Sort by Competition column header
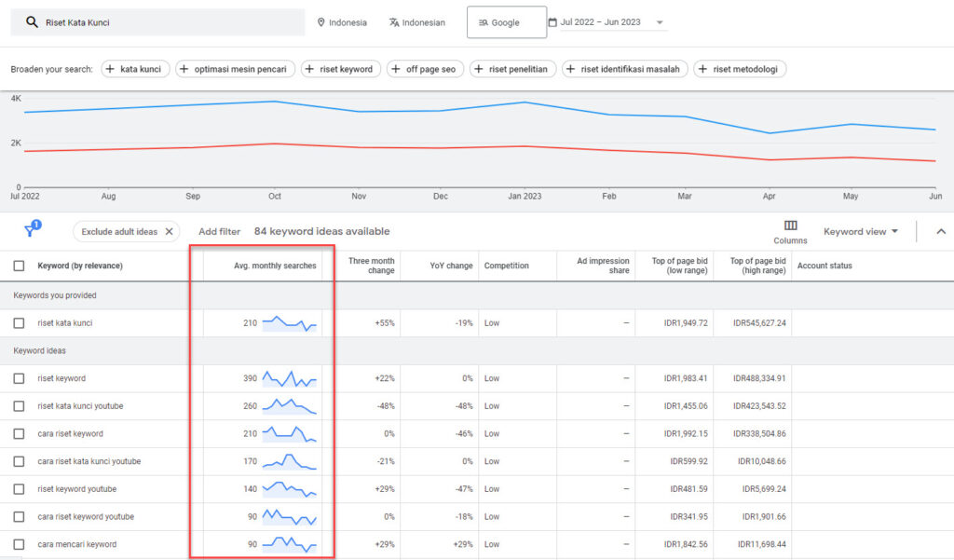 pos(506,266)
